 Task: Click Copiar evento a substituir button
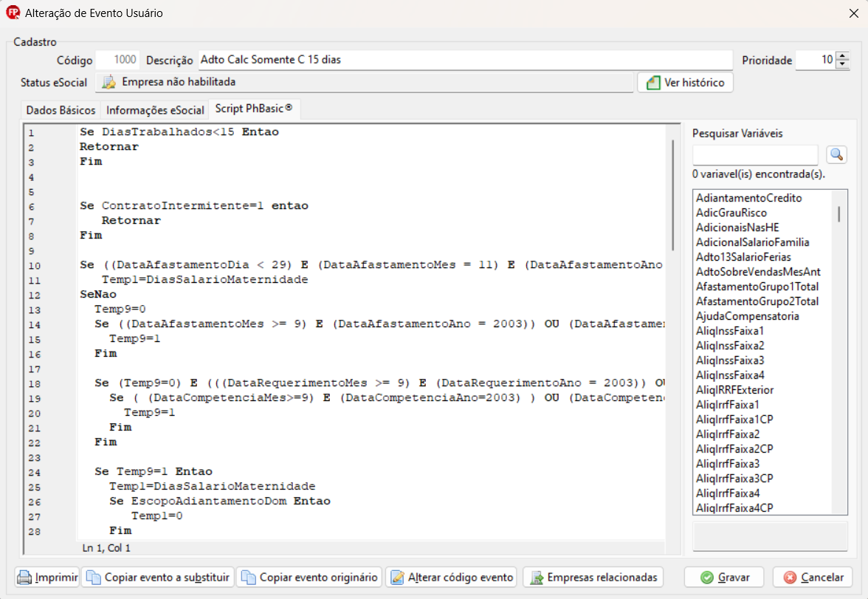158,578
